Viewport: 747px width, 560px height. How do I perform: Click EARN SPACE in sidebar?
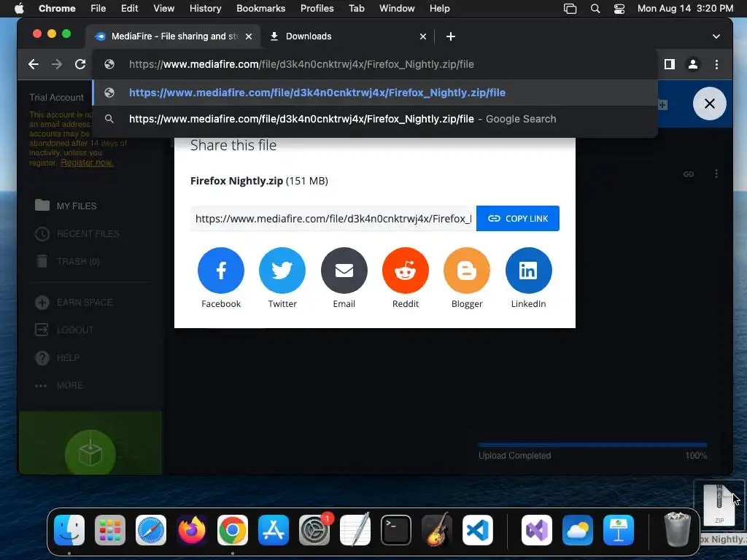coord(74,303)
